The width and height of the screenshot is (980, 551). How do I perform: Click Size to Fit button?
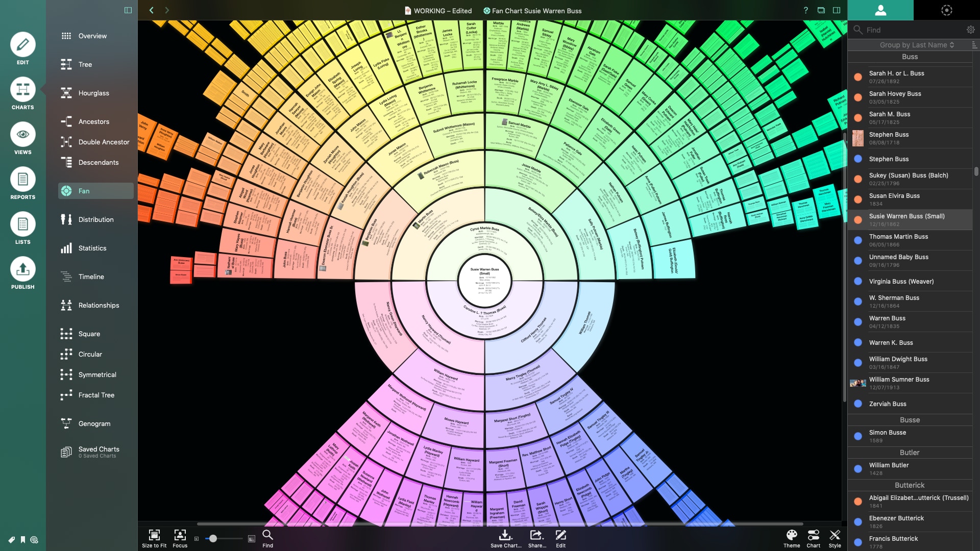154,538
